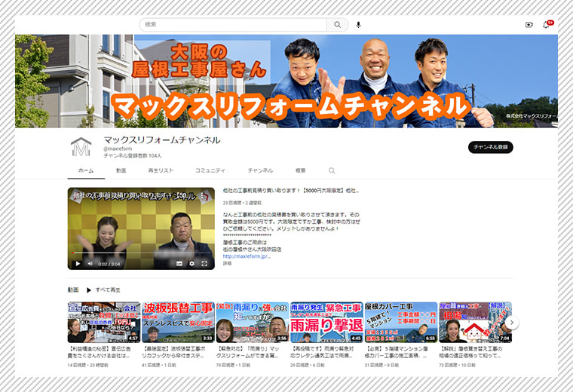Focus the 検索 search field

coord(233,25)
